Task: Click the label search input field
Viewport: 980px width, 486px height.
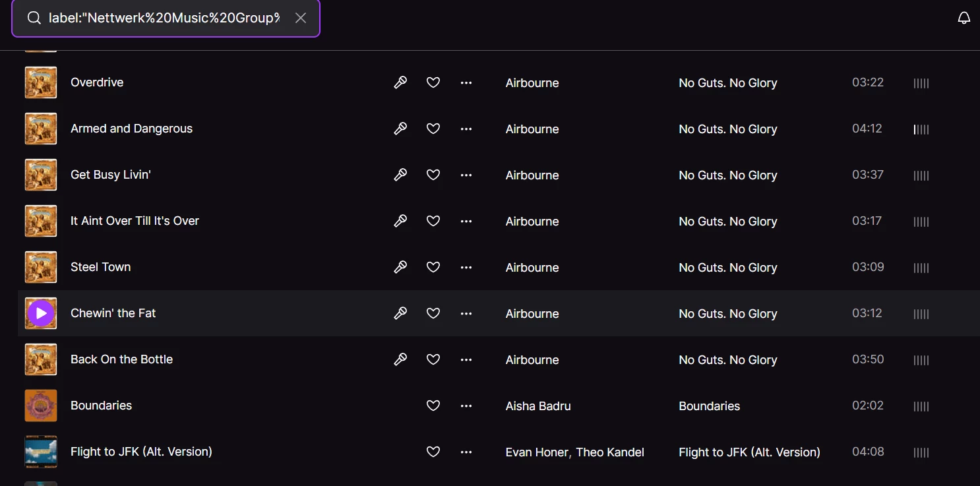Action: click(164, 18)
